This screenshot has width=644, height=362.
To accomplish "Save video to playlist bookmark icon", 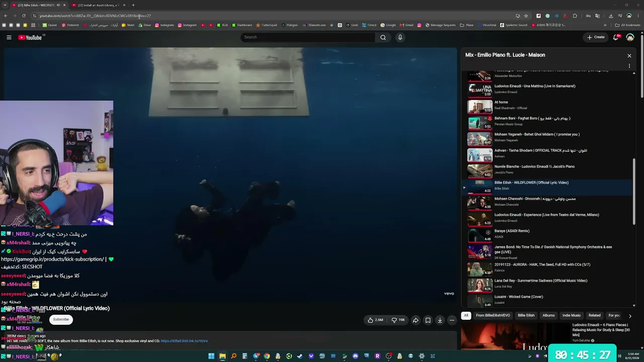I will 428,320.
